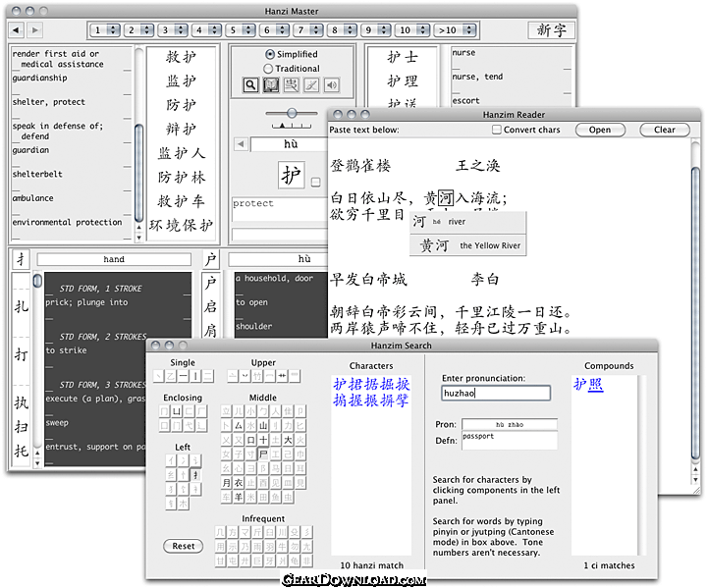
Task: Select the Simplified radio button
Action: click(x=270, y=54)
